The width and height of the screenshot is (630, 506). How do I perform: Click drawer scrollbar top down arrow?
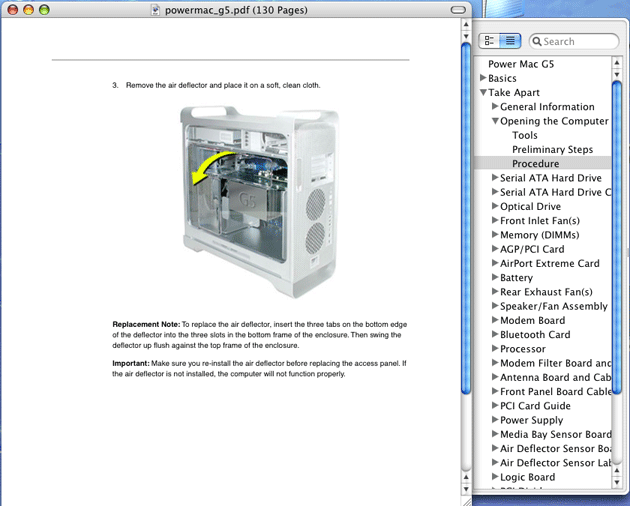[x=617, y=74]
